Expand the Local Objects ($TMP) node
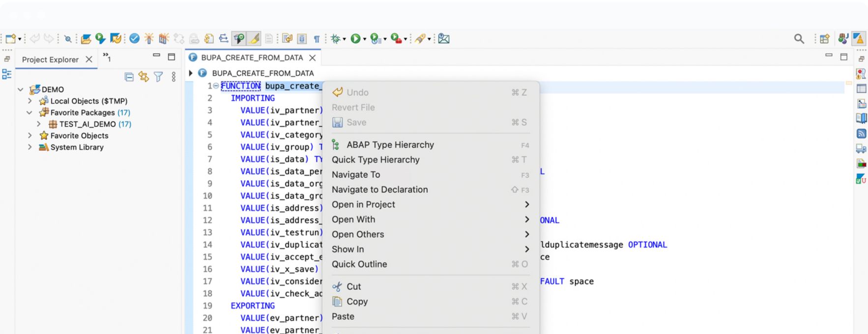 (30, 101)
